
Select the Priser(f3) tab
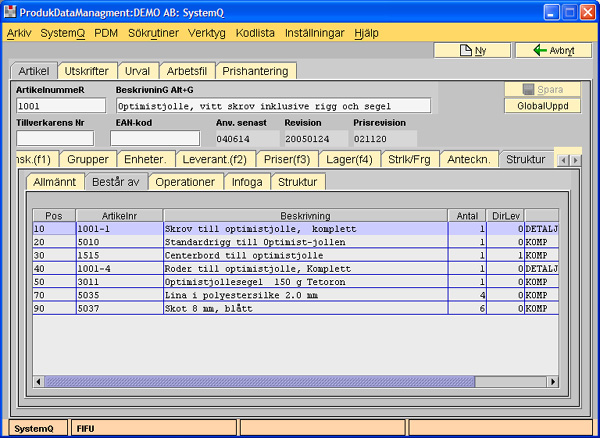coord(287,159)
